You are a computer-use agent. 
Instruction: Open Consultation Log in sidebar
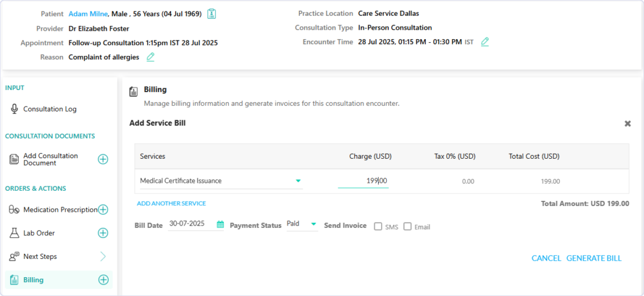tap(50, 109)
